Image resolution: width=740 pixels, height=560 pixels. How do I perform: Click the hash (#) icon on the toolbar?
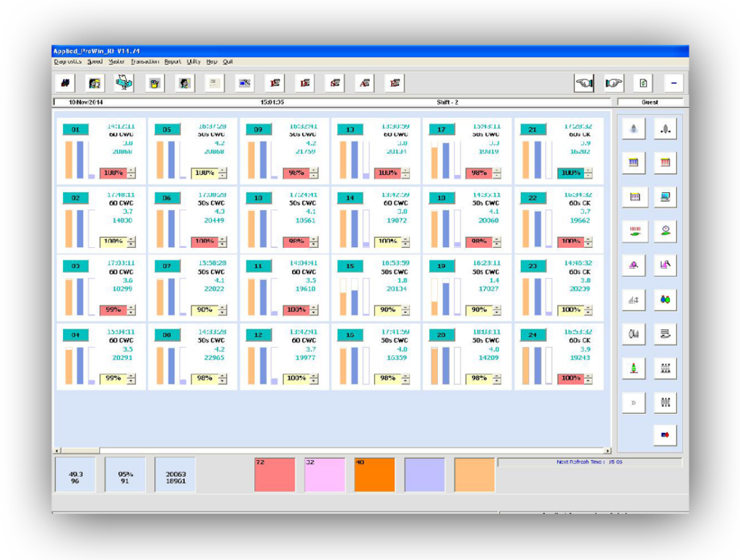coord(64,82)
